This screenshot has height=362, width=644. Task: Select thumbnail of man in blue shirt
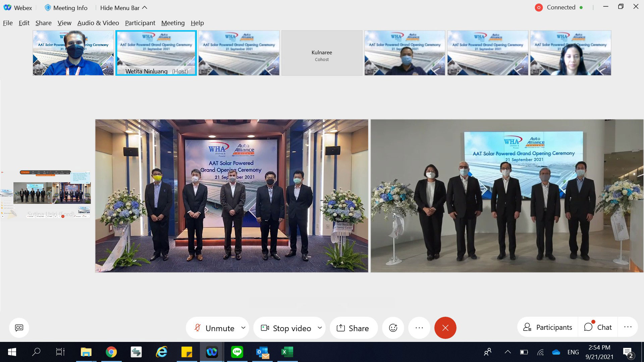point(73,53)
